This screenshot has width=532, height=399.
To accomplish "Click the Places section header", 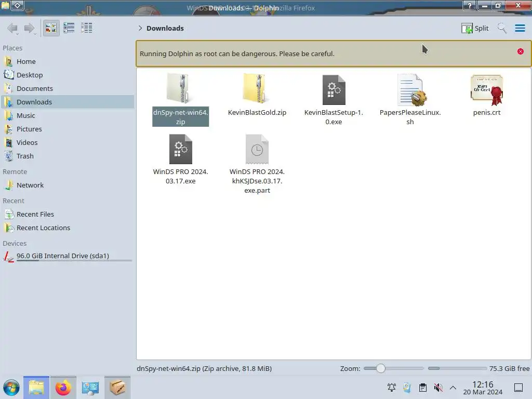I will click(x=12, y=48).
